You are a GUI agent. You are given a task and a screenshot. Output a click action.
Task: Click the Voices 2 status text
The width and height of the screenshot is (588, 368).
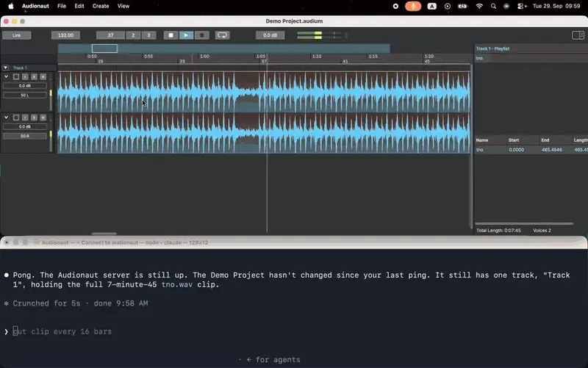(542, 231)
